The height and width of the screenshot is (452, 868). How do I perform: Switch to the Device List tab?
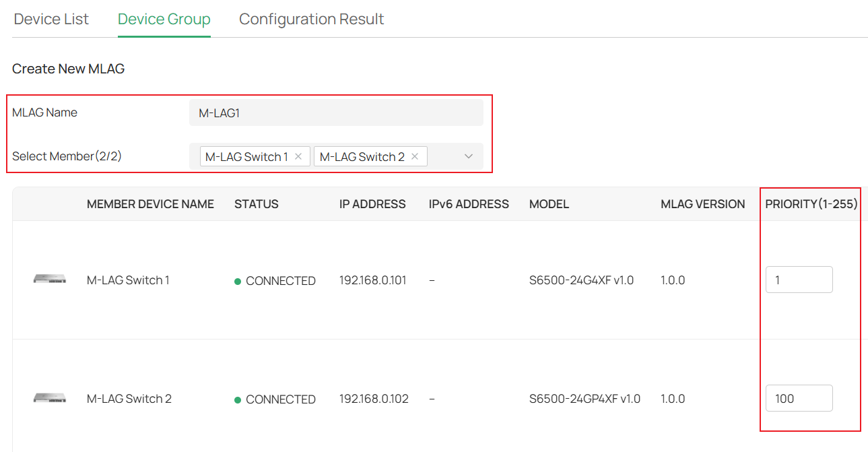pyautogui.click(x=51, y=19)
